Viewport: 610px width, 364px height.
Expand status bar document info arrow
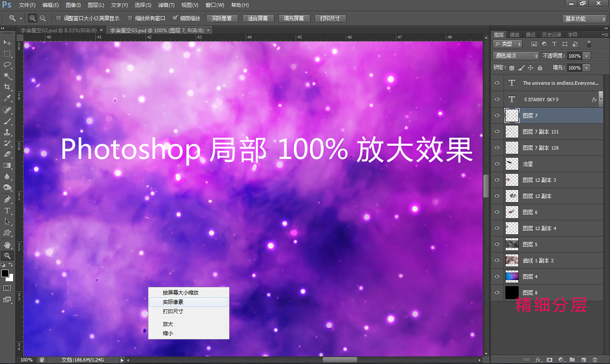122,360
